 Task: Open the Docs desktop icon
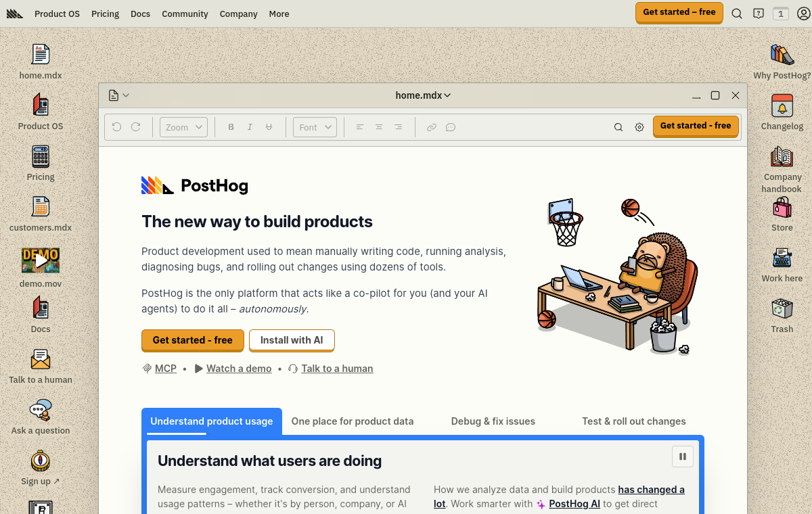[41, 308]
